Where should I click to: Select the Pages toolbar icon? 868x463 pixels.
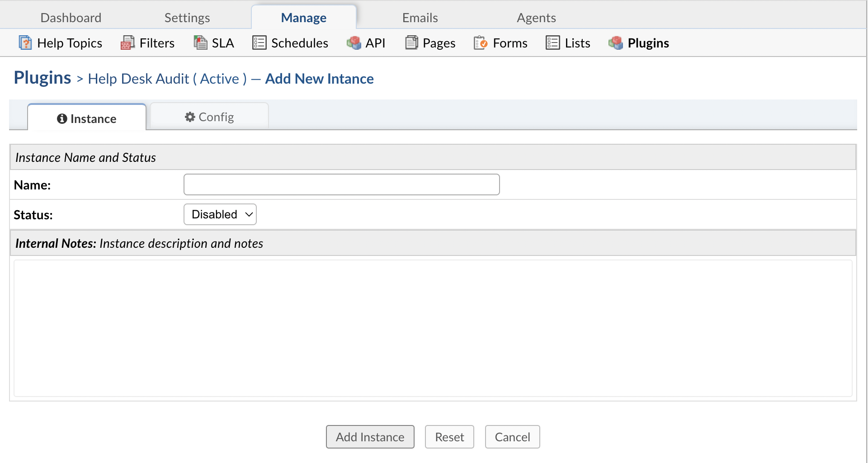pos(412,42)
